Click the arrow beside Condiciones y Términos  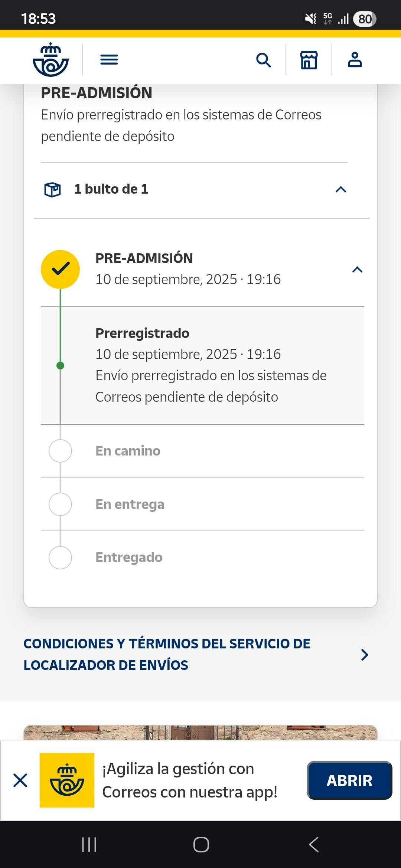[x=365, y=655]
